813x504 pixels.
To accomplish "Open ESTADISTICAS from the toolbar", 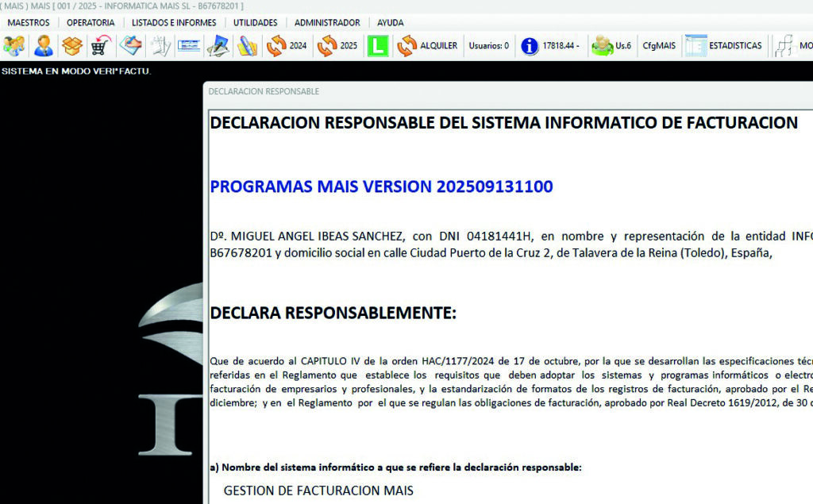I will 724,46.
